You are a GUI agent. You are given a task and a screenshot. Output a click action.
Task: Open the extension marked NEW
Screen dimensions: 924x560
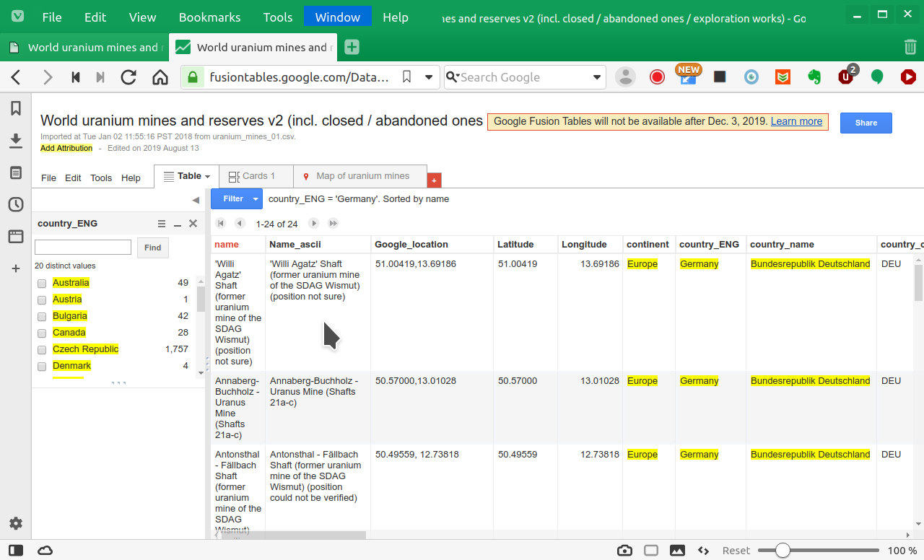coord(688,75)
